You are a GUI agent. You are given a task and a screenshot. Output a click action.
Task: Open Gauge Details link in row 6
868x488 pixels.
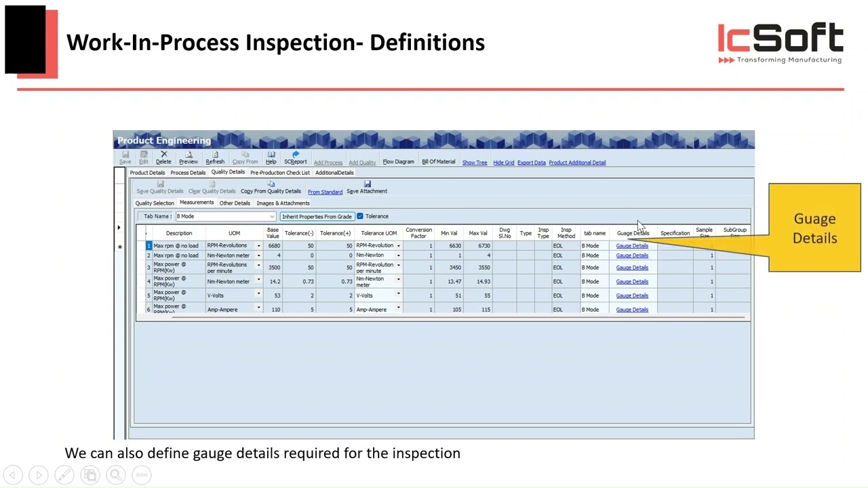632,310
